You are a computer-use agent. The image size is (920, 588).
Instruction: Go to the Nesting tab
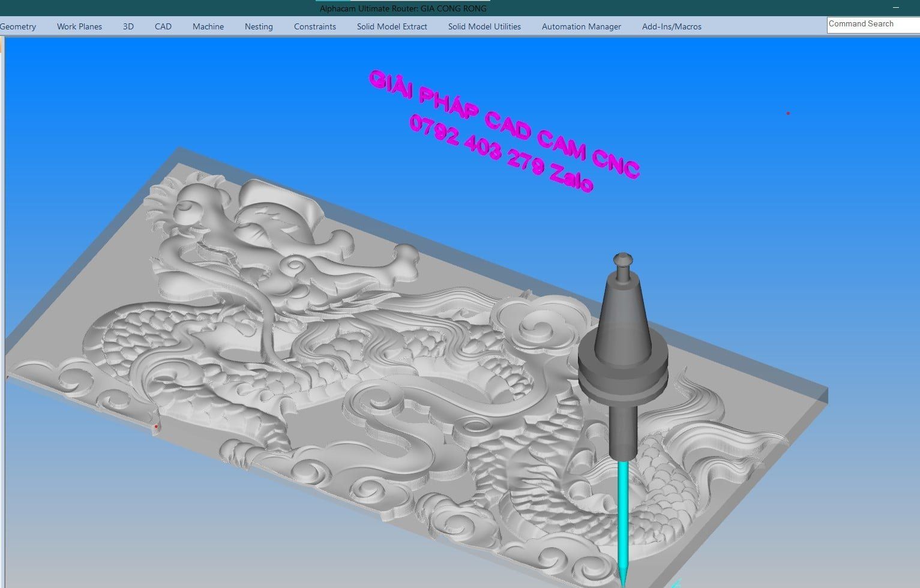pos(259,26)
